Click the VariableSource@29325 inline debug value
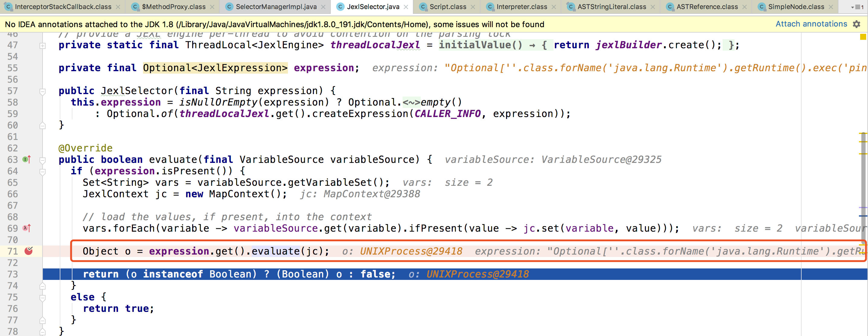 pyautogui.click(x=601, y=159)
